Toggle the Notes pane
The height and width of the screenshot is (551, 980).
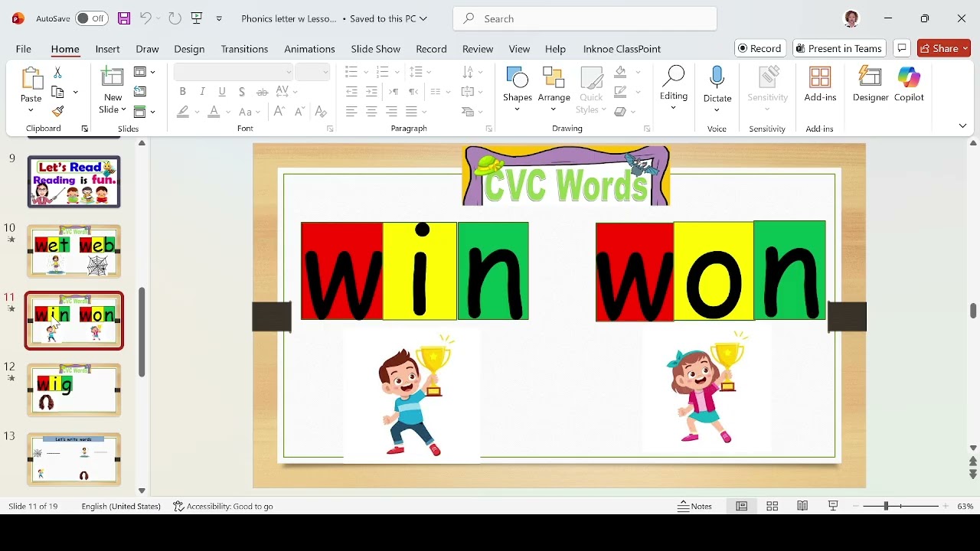tap(694, 506)
